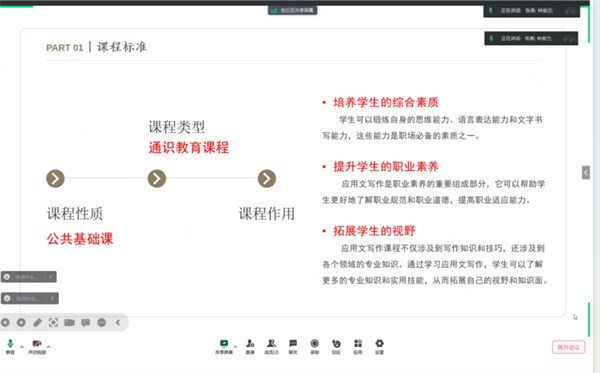Open the Chat (聊天) panel

pos(293,346)
